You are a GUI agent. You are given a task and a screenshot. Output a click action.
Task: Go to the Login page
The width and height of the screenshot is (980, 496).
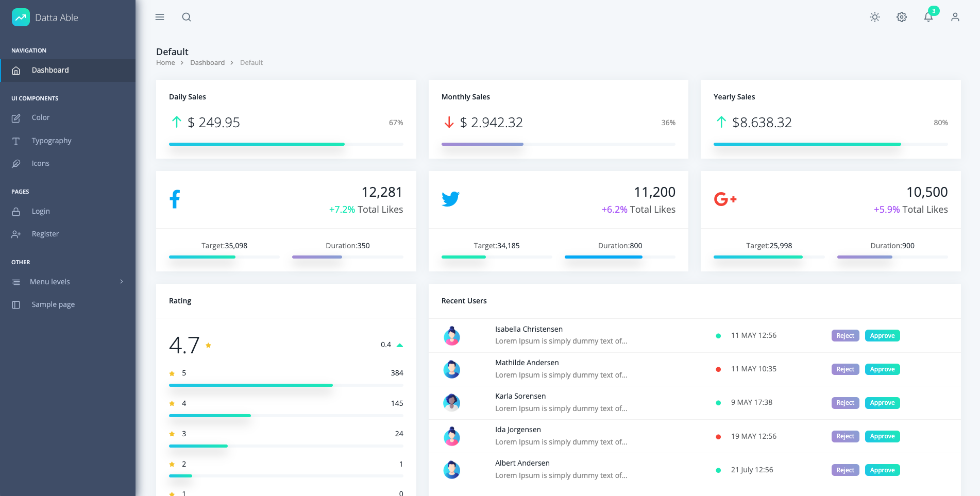41,211
